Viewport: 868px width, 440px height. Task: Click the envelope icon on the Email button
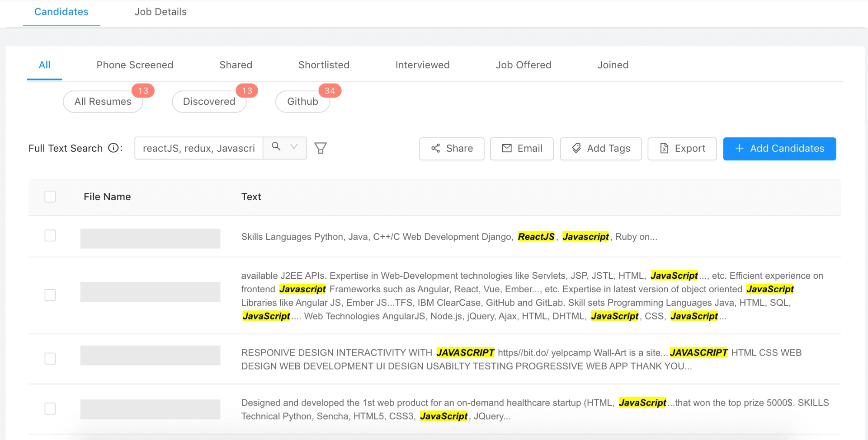tap(507, 148)
